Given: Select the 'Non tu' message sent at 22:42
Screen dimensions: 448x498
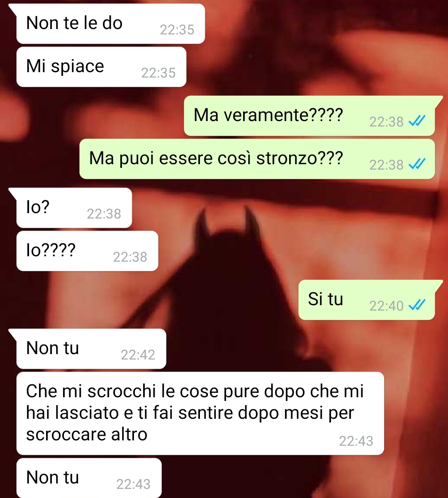Looking at the screenshot, I should (x=91, y=349).
